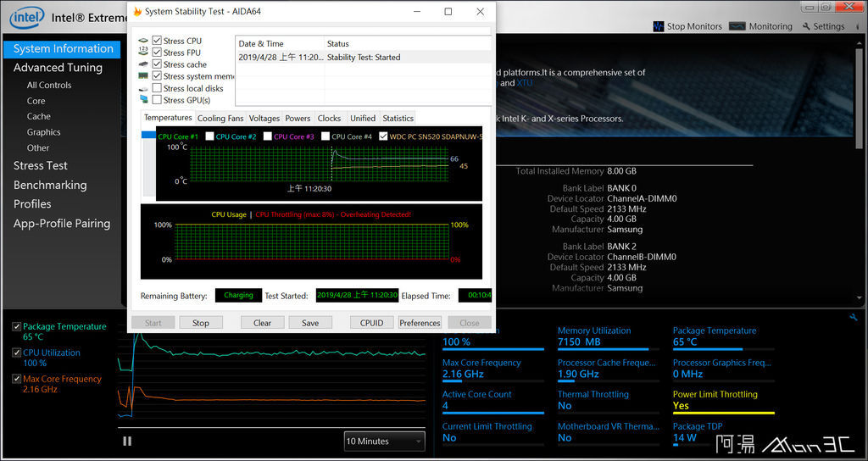Click the XTU link in description text
The height and width of the screenshot is (461, 868).
pos(525,83)
